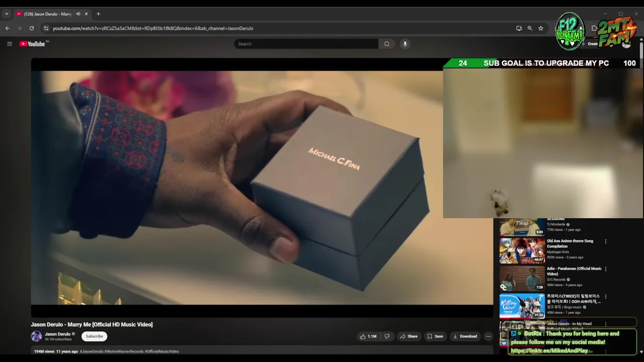Close the Jason Derulo tab
The height and width of the screenshot is (362, 644).
click(x=86, y=14)
